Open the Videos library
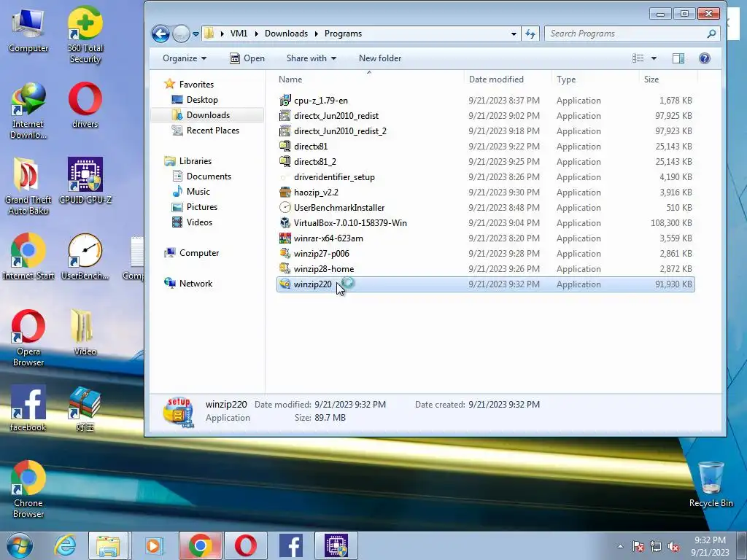This screenshot has width=747, height=560. point(192,222)
